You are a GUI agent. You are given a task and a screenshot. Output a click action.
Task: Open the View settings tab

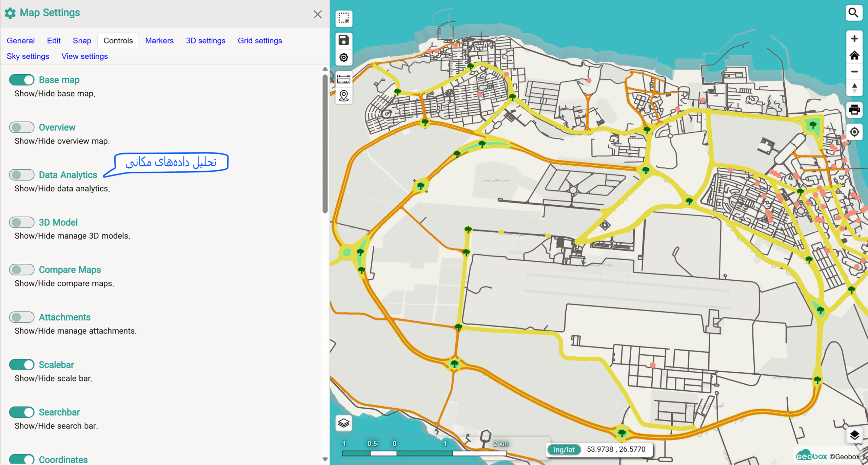coord(84,56)
